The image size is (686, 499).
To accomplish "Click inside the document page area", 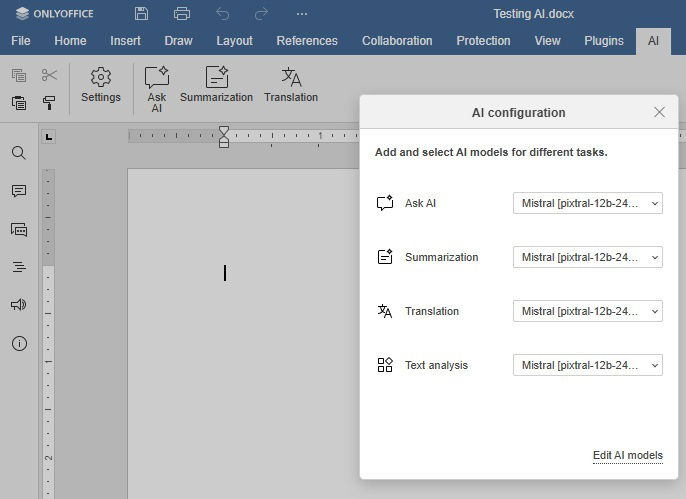I will (243, 333).
